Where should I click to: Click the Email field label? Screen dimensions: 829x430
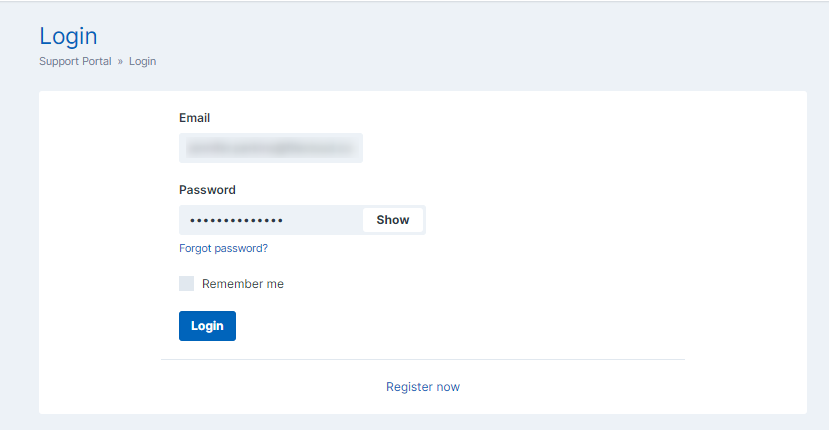tap(194, 118)
